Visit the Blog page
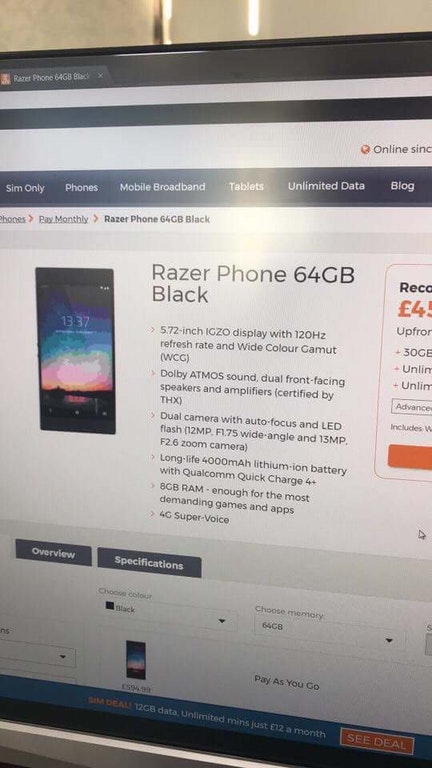 tap(402, 186)
